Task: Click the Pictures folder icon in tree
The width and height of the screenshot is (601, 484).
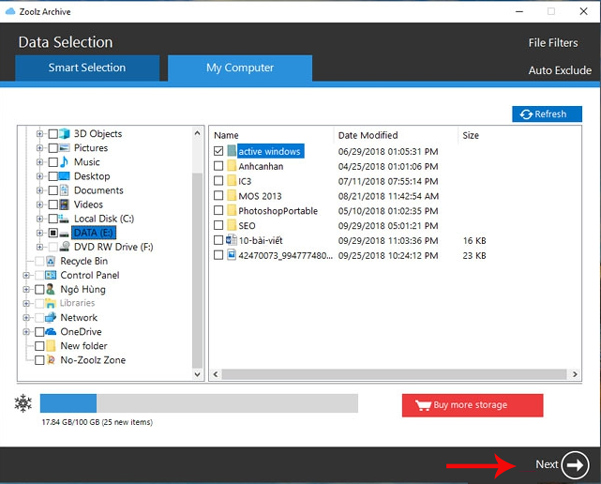Action: [x=64, y=148]
